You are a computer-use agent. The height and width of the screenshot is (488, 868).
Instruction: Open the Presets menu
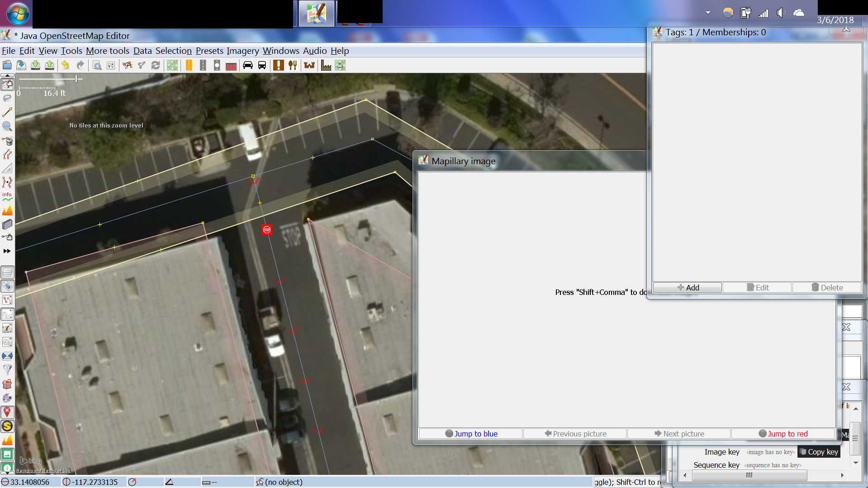click(209, 51)
